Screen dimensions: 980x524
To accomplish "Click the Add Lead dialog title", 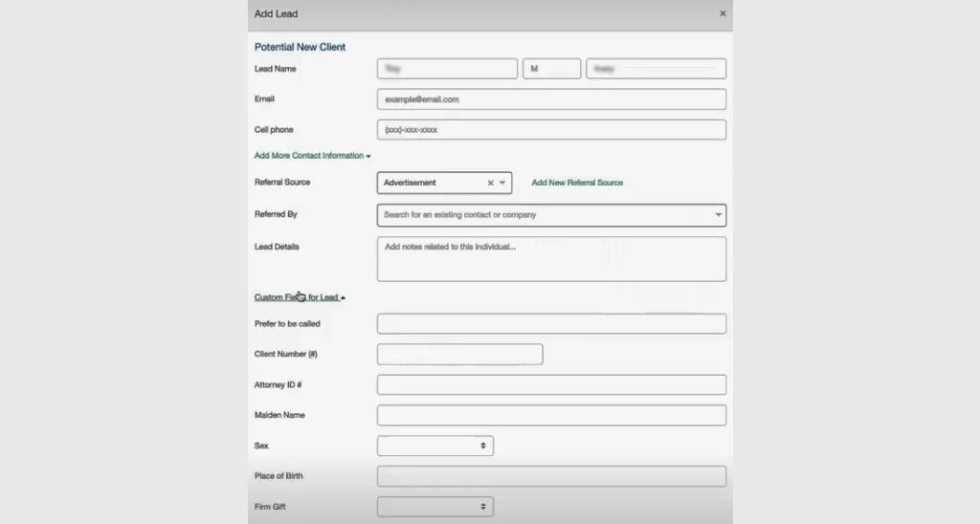I will click(276, 13).
